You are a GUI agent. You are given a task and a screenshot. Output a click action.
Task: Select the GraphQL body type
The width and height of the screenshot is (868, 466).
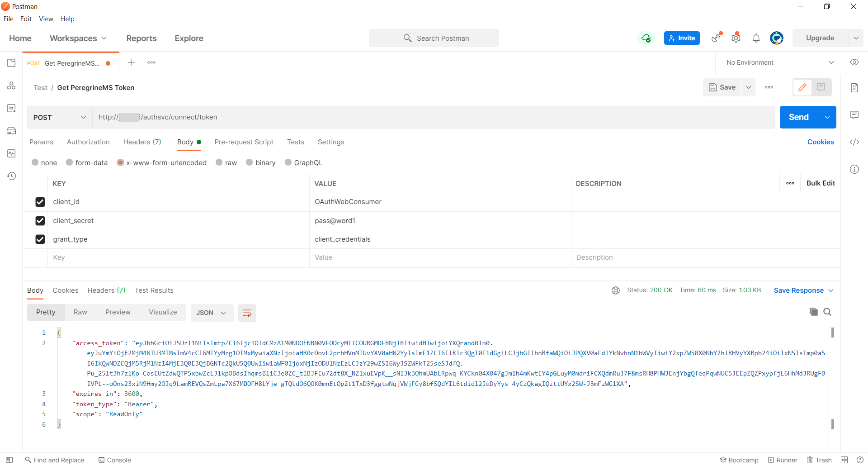point(288,162)
